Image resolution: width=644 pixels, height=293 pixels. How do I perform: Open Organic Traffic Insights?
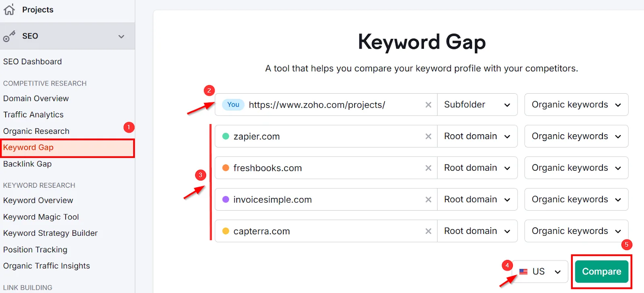coord(46,266)
